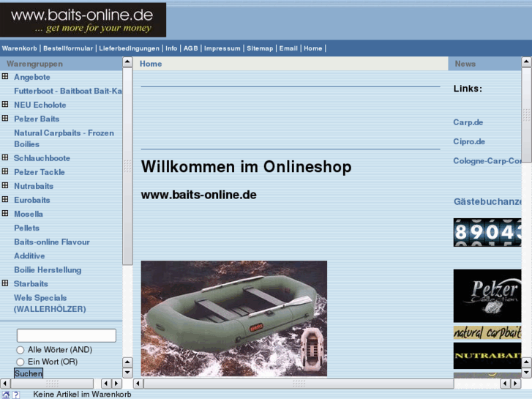
Task: Expand the Nutrabaits category
Action: click(5, 185)
